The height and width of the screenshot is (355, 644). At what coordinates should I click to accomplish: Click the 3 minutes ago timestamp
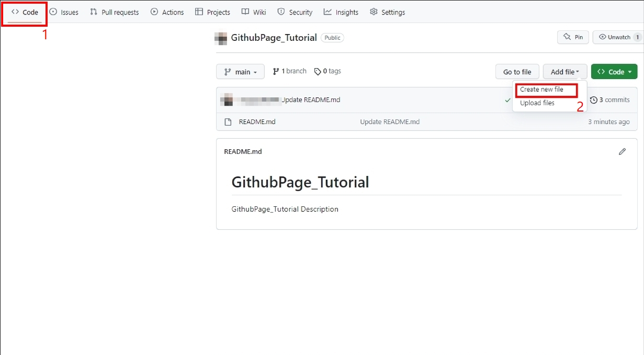608,122
